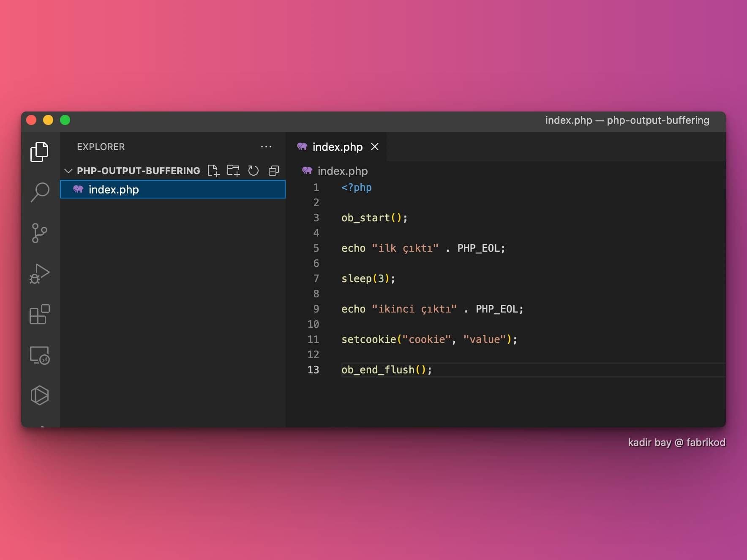Open the Run and Debug view
The height and width of the screenshot is (560, 747).
[39, 273]
